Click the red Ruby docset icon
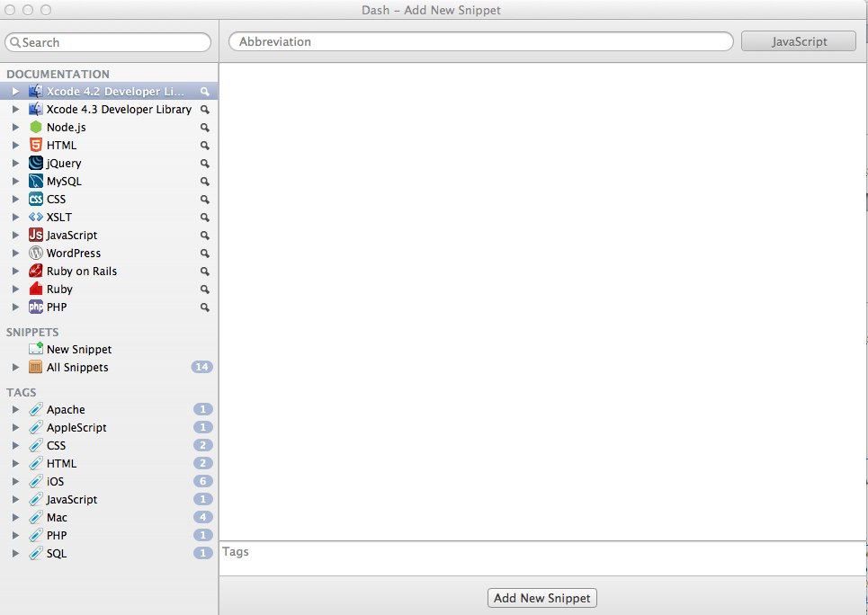 36,289
